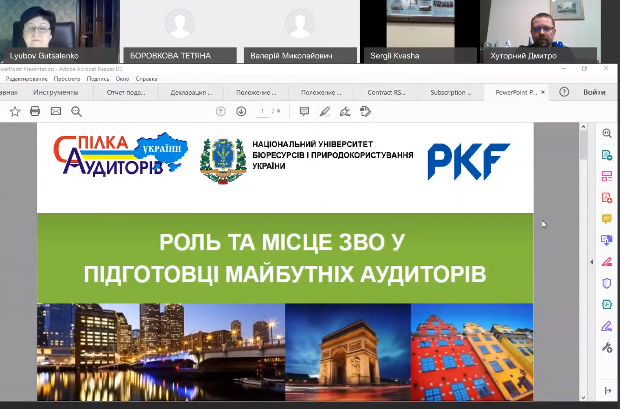Select Хуторний Дмитро's video tile

click(540, 31)
